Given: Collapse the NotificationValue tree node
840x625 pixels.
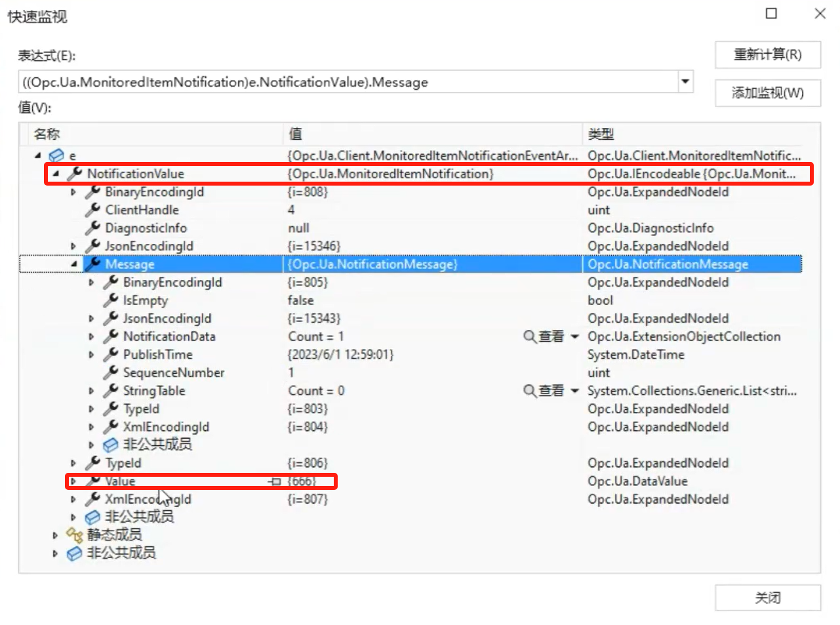Looking at the screenshot, I should (x=56, y=174).
